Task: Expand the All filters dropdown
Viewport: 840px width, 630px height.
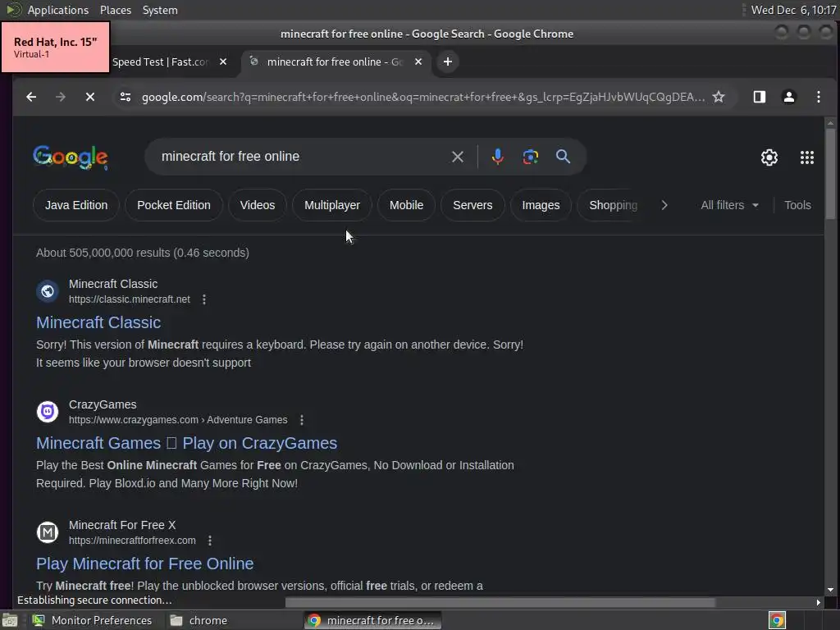Action: click(729, 205)
